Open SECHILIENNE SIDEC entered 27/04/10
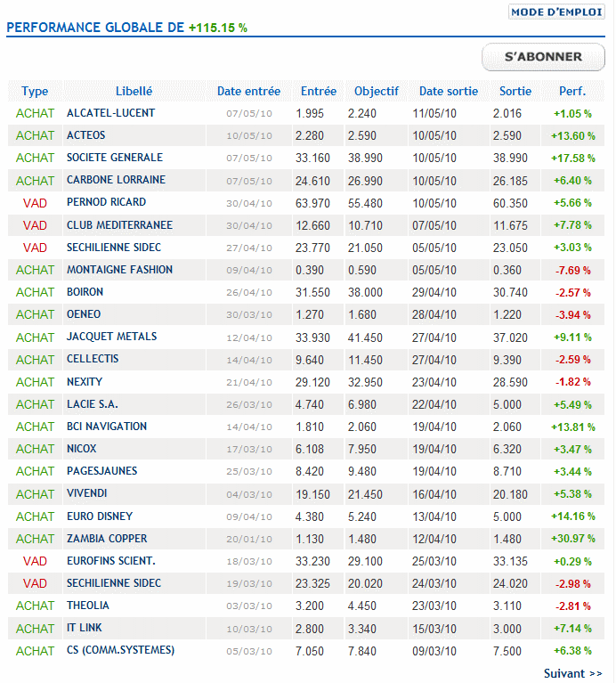Viewport: 616px width, 683px height. tap(114, 247)
